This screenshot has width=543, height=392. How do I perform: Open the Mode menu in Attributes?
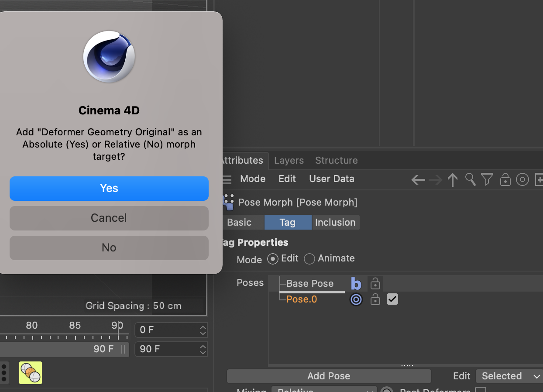[x=253, y=179]
